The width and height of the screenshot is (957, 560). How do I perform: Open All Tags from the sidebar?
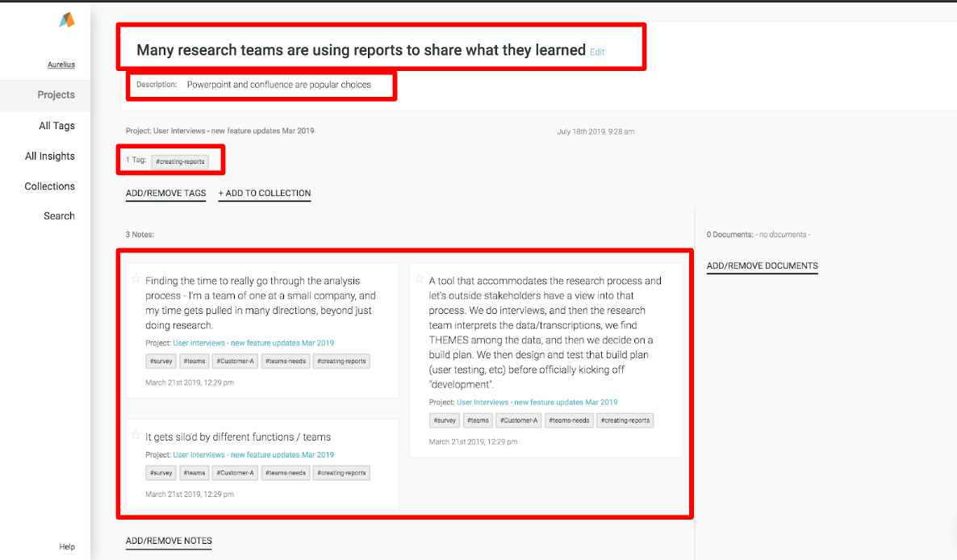58,125
